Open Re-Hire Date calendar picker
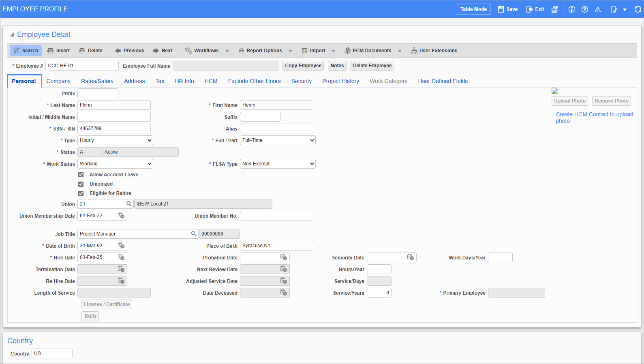 tap(121, 281)
